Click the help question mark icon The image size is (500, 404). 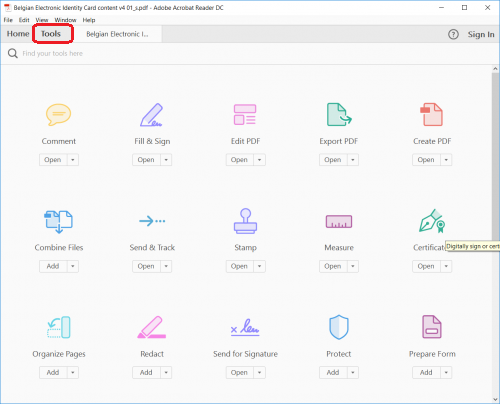pos(453,34)
